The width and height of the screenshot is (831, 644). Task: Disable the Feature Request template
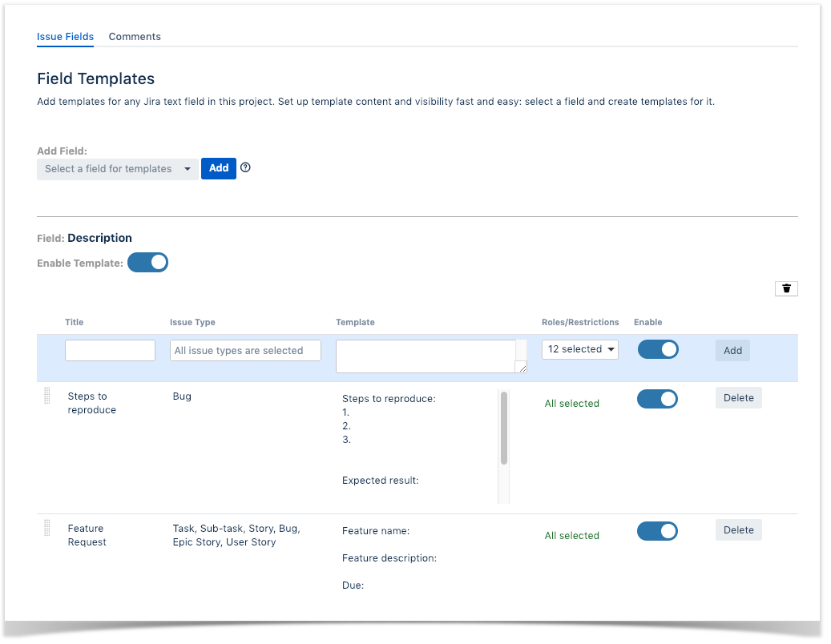pos(657,531)
